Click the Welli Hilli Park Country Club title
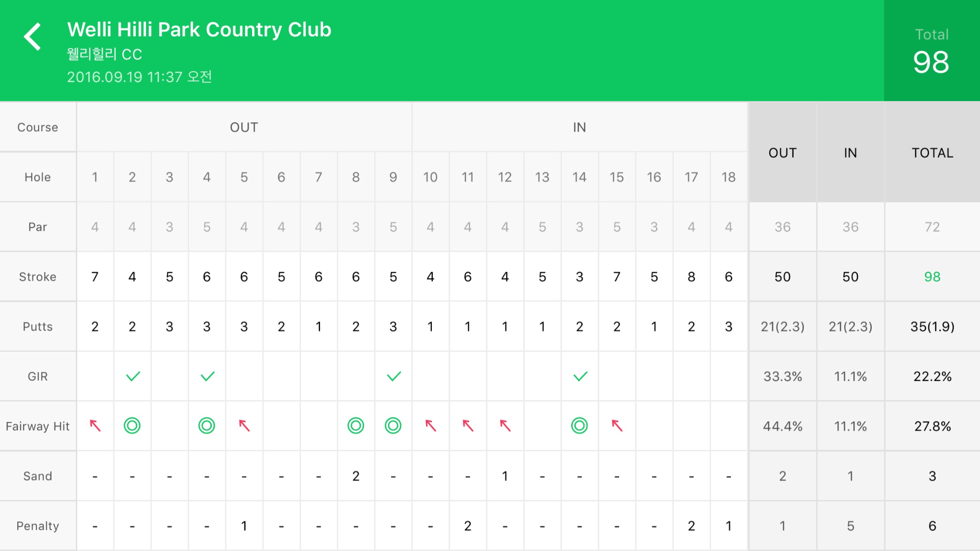The image size is (980, 551). click(199, 30)
